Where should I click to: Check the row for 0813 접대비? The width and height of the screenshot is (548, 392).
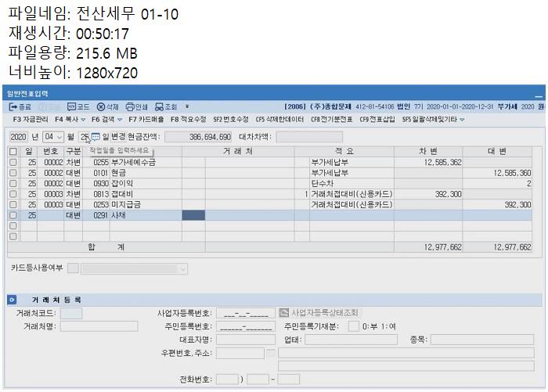point(13,194)
